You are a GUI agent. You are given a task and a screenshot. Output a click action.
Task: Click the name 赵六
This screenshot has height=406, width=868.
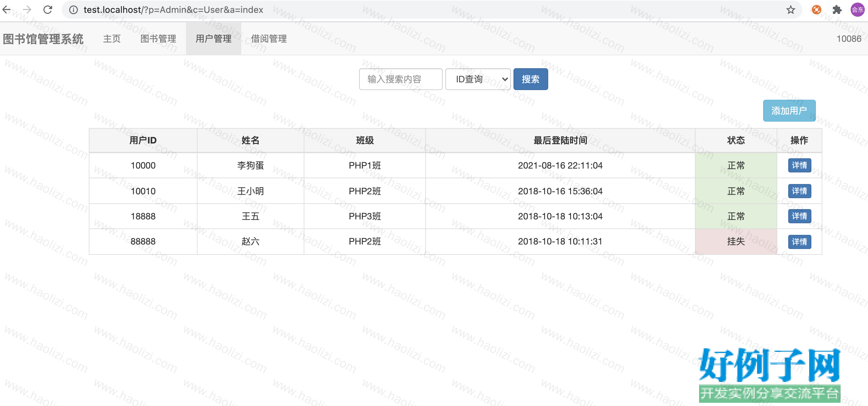(250, 241)
